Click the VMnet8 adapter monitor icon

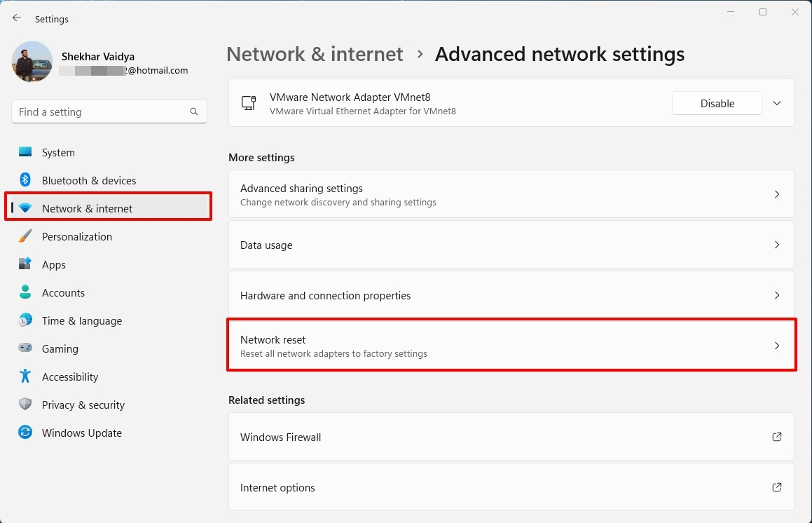click(249, 102)
